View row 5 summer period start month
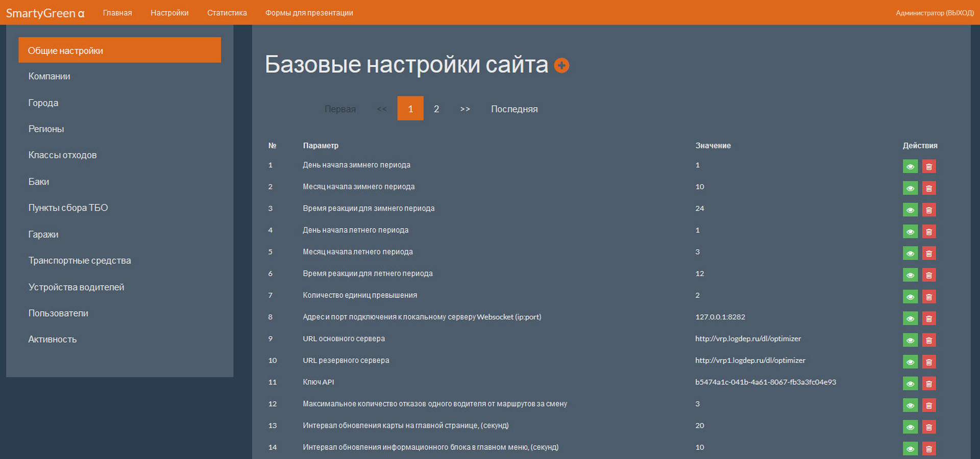This screenshot has height=459, width=980. click(x=910, y=253)
